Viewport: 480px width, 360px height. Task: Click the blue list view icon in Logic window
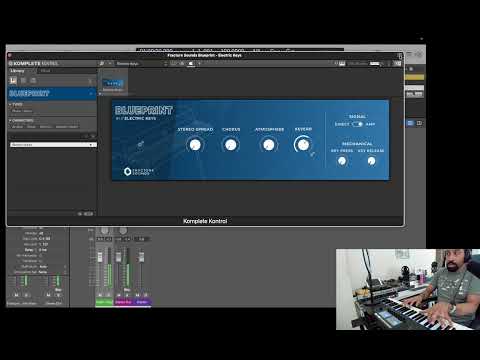(x=410, y=123)
